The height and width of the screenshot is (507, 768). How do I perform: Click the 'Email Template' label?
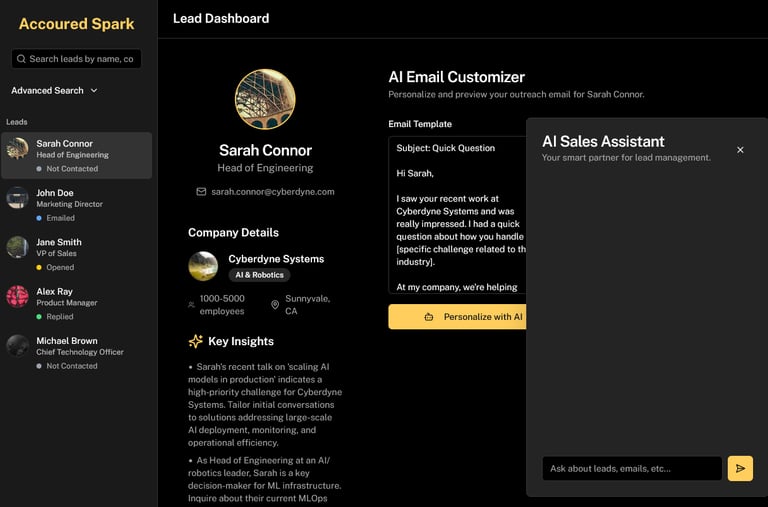[x=420, y=124]
